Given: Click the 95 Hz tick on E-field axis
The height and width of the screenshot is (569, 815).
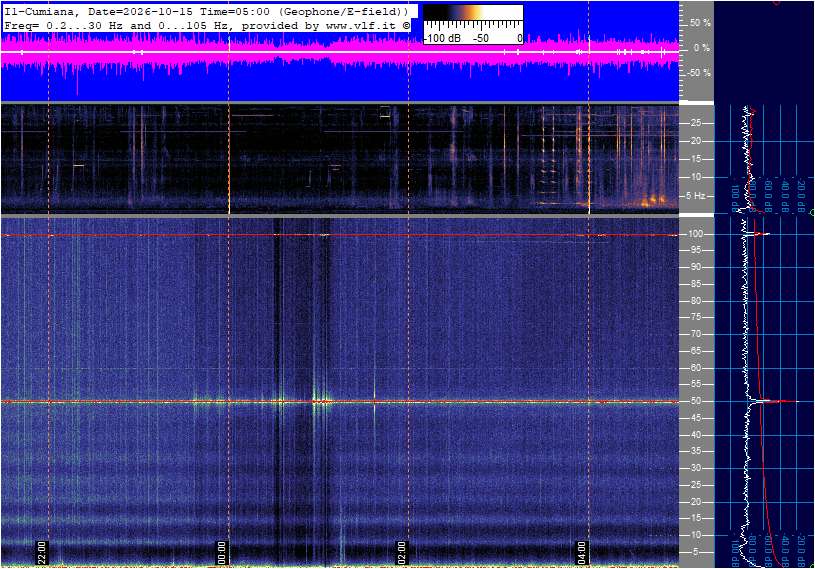Looking at the screenshot, I should 695,250.
